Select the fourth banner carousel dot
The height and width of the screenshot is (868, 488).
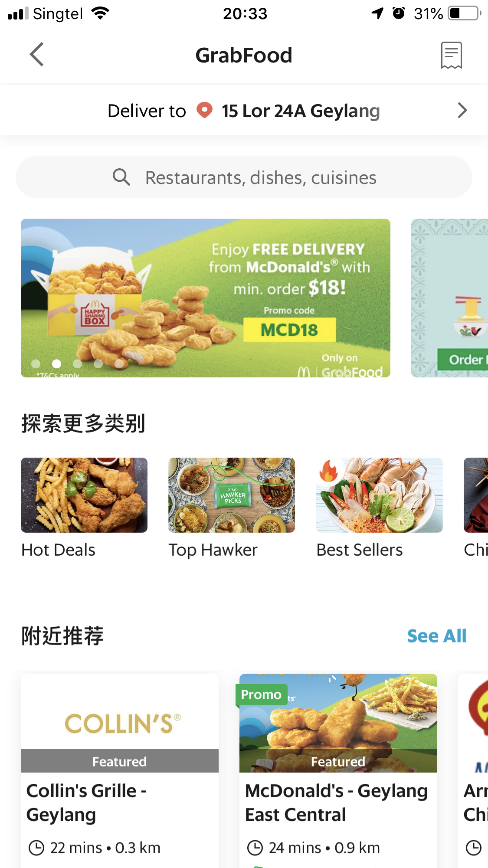point(98,364)
